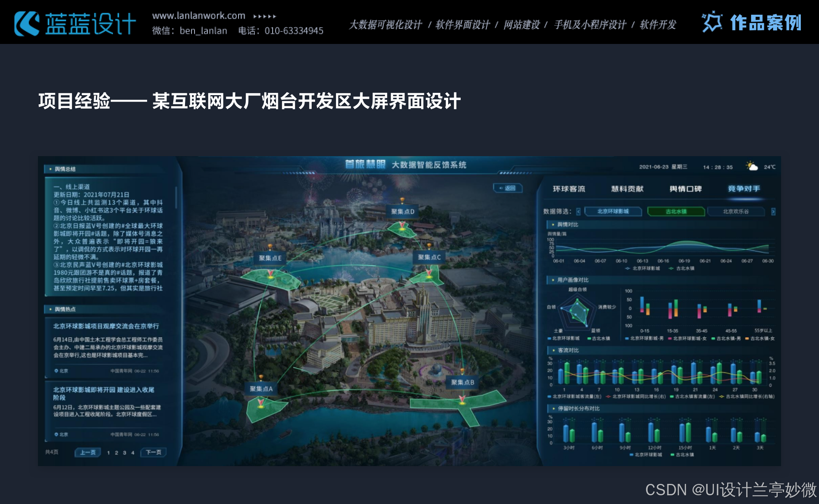Click the location pin icon beside 北京

(x=56, y=371)
